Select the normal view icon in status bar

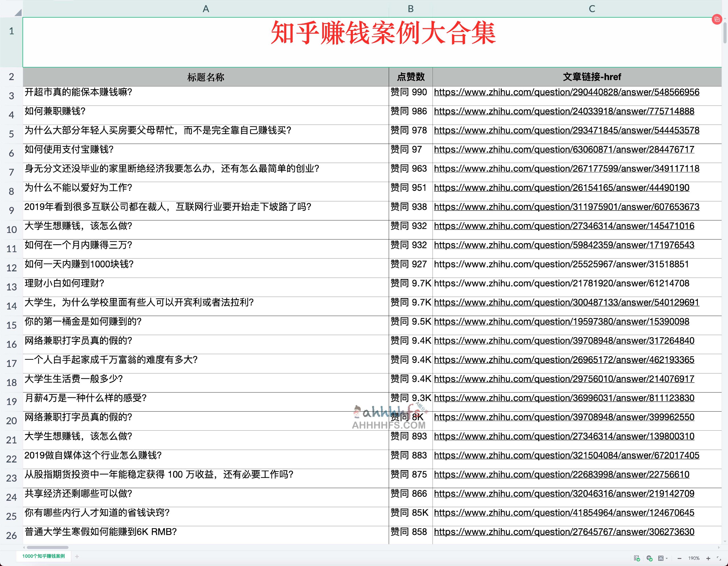636,558
